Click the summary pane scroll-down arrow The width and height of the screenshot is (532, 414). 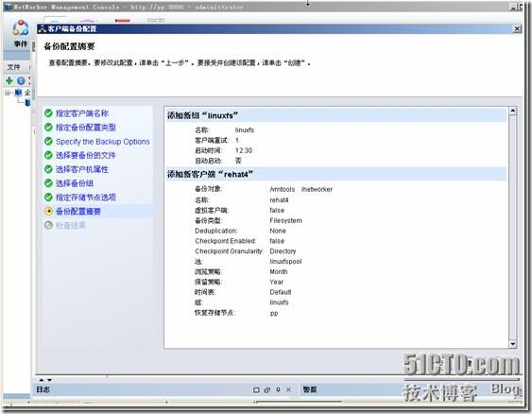513,344
